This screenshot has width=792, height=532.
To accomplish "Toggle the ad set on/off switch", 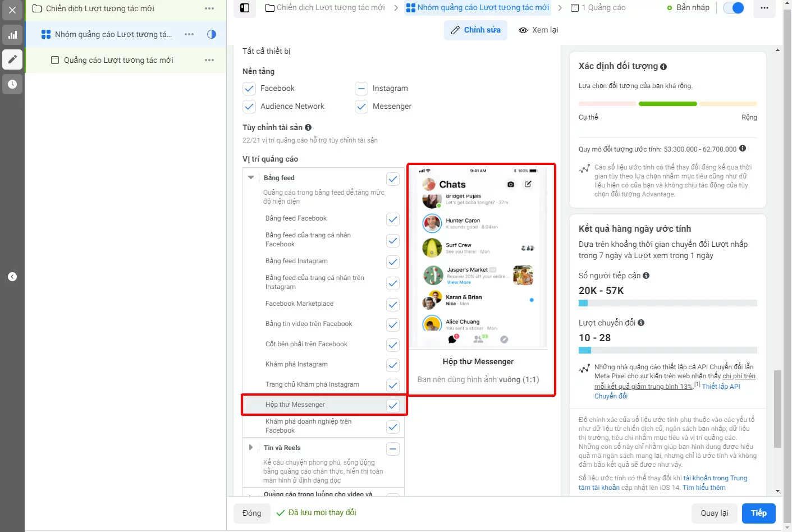I will click(x=734, y=8).
